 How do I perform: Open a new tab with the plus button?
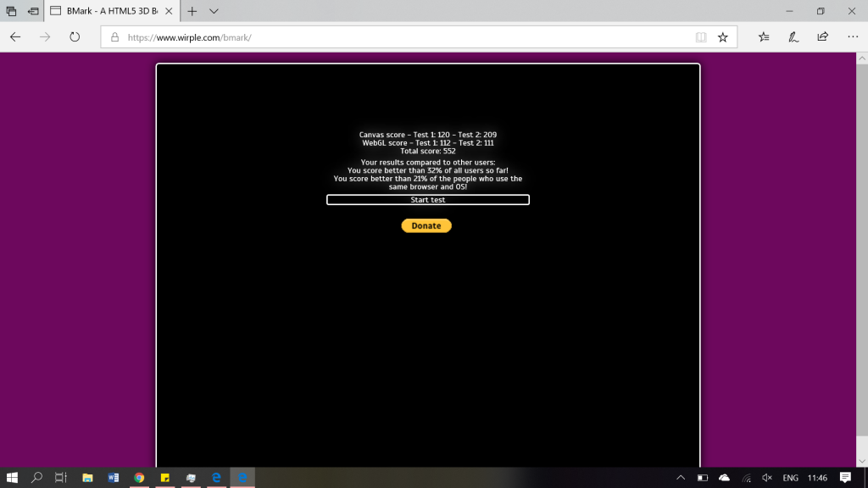(x=192, y=11)
